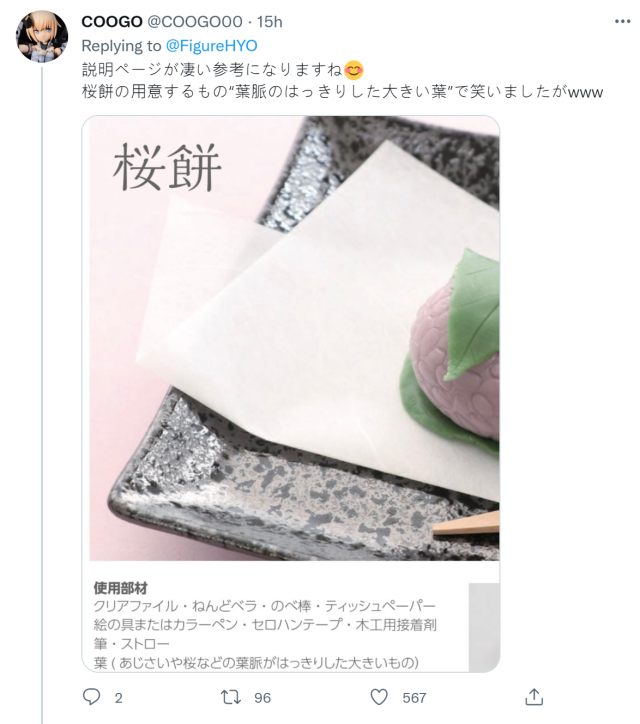Click the reply speech bubble icon
Image resolution: width=640 pixels, height=724 pixels.
coord(91,697)
